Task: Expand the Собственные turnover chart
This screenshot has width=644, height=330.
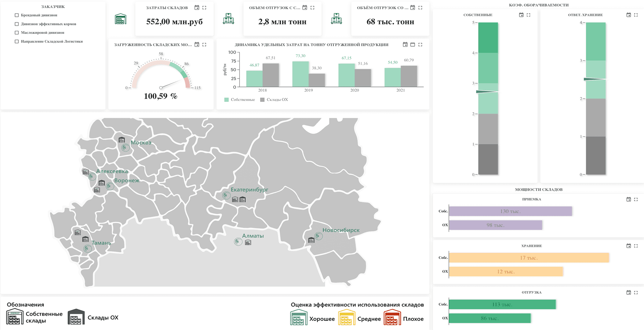Action: pyautogui.click(x=528, y=15)
